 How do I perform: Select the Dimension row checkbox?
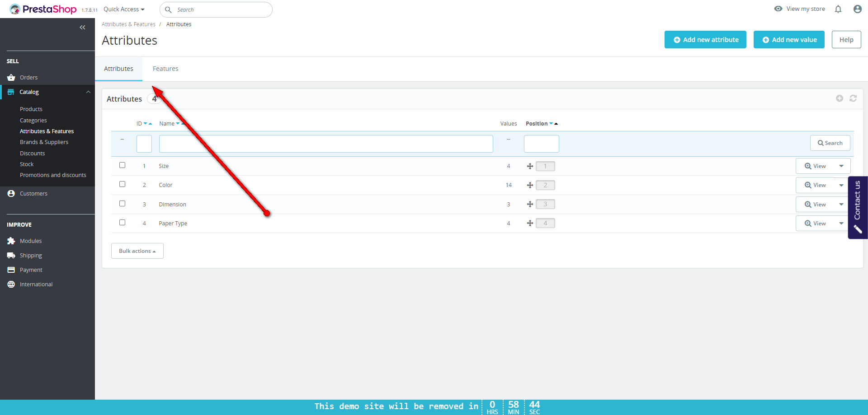(x=122, y=204)
